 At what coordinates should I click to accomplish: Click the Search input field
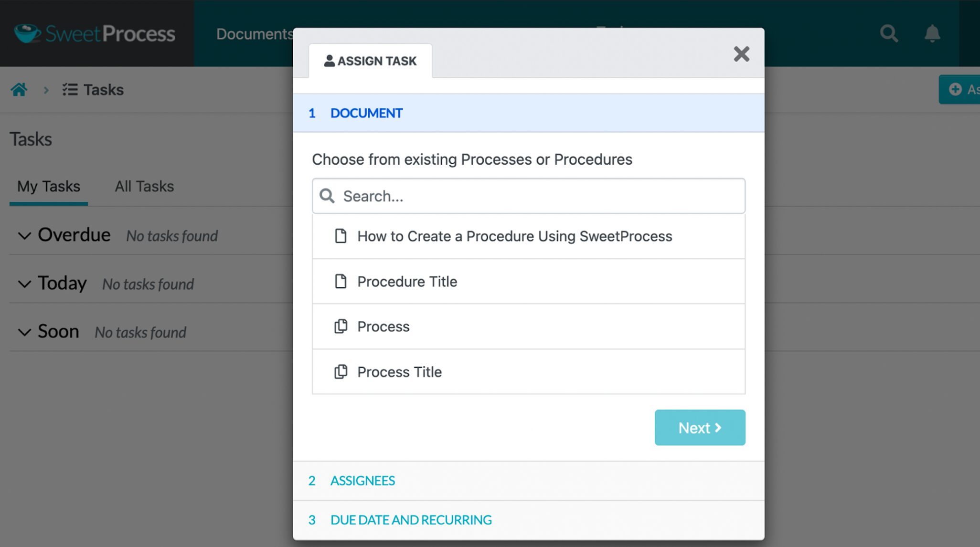coord(528,196)
